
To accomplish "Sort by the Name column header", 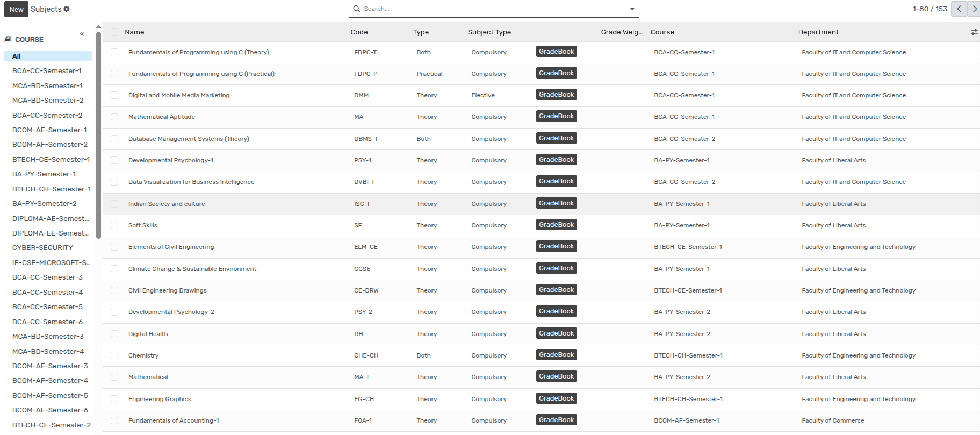I will [134, 32].
